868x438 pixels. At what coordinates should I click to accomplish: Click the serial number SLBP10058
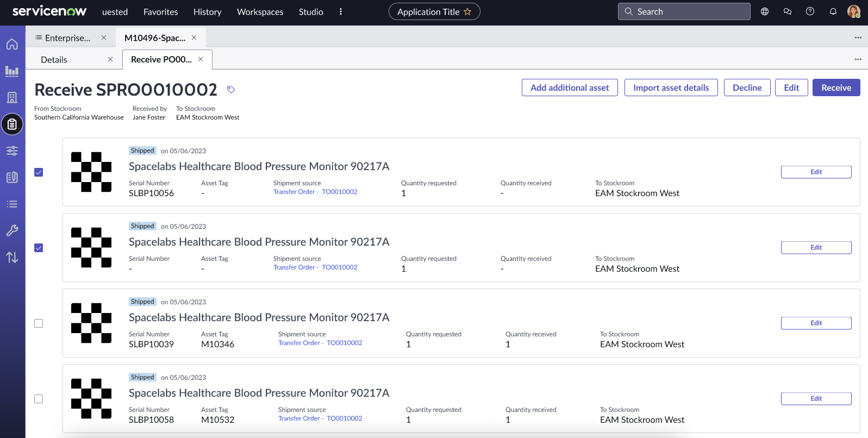(x=151, y=420)
